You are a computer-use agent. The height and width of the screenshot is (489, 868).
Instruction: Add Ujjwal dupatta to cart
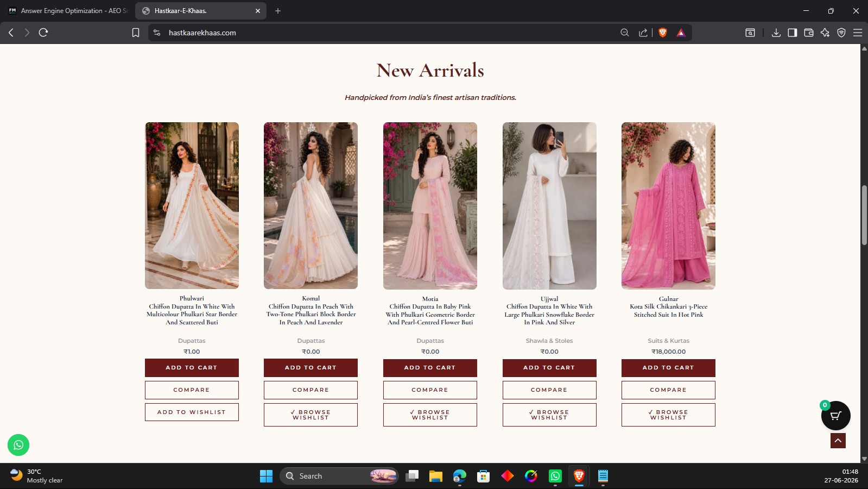[549, 368]
